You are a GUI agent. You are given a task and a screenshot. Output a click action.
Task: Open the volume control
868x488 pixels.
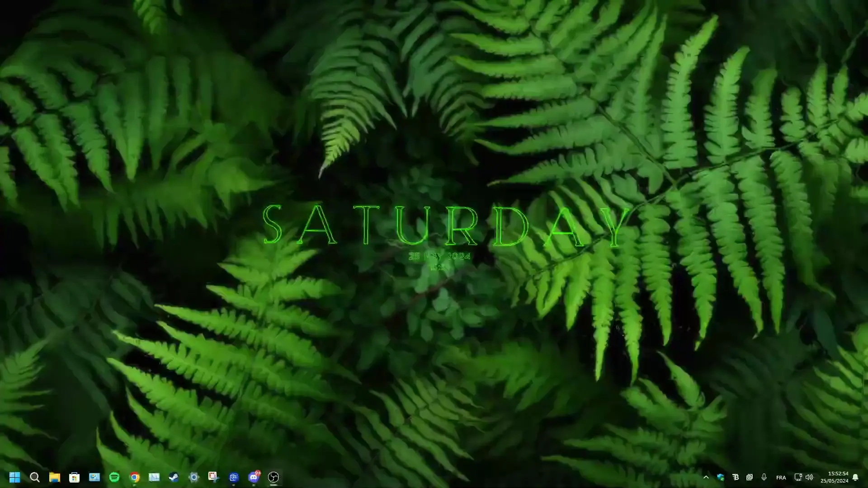(x=810, y=477)
